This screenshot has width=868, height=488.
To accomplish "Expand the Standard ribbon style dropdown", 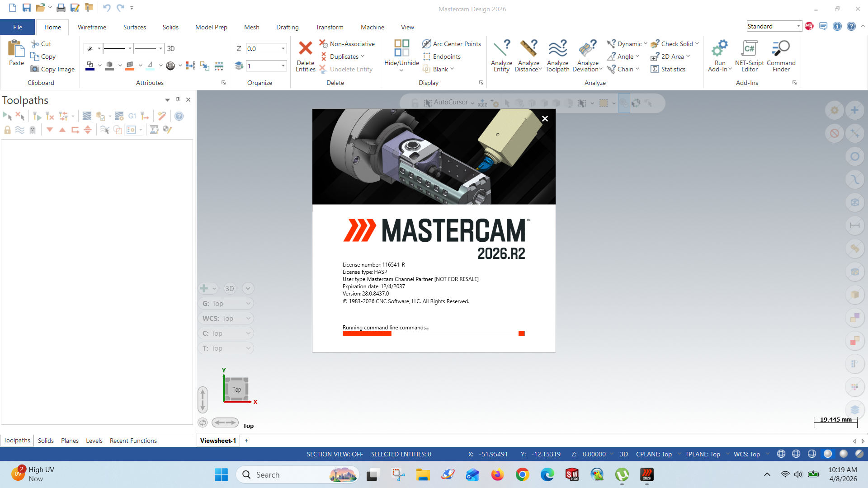I will pos(798,26).
